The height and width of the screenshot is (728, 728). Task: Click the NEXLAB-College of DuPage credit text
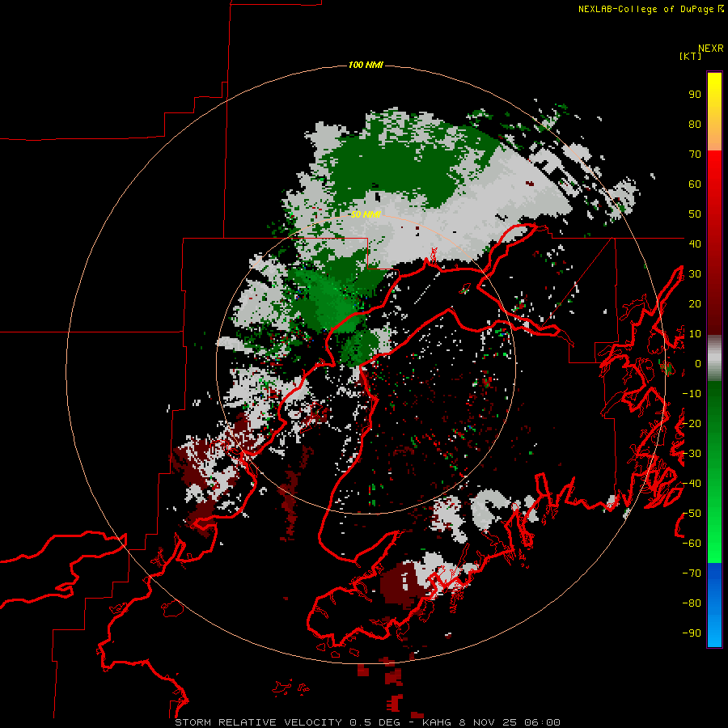click(x=645, y=9)
